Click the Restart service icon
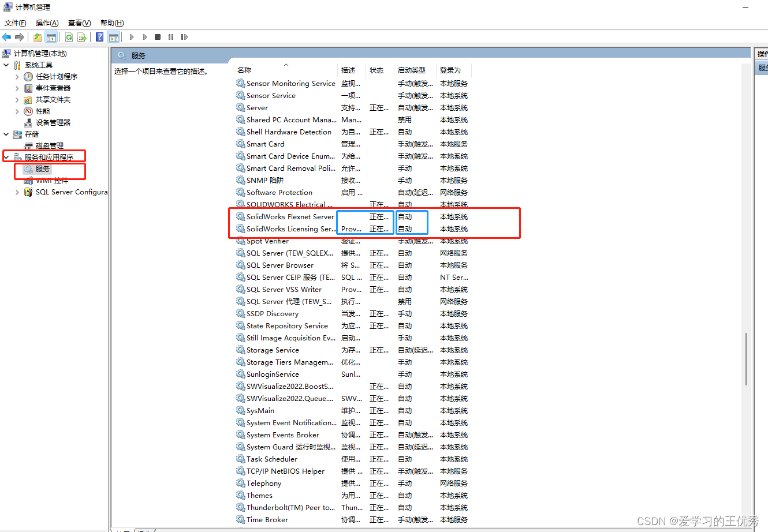768x532 pixels. click(x=184, y=37)
